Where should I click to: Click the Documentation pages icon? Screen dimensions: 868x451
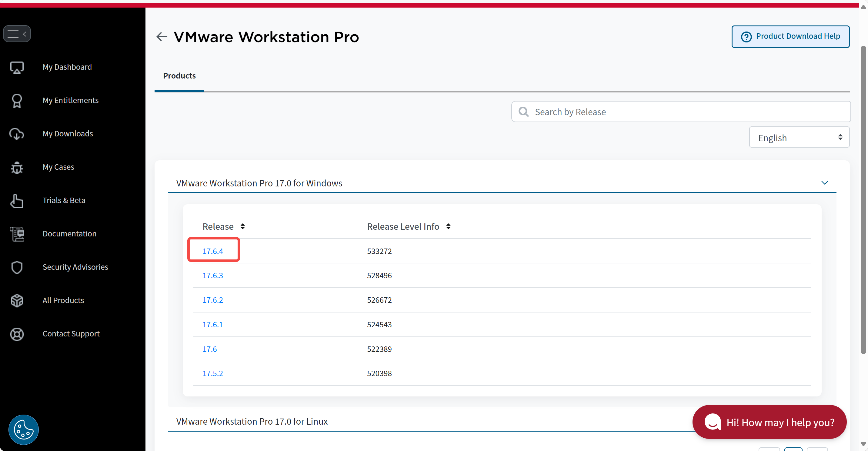(17, 234)
